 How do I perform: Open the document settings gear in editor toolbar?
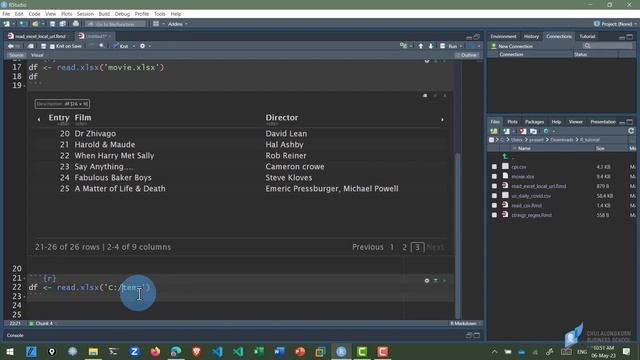[x=142, y=46]
